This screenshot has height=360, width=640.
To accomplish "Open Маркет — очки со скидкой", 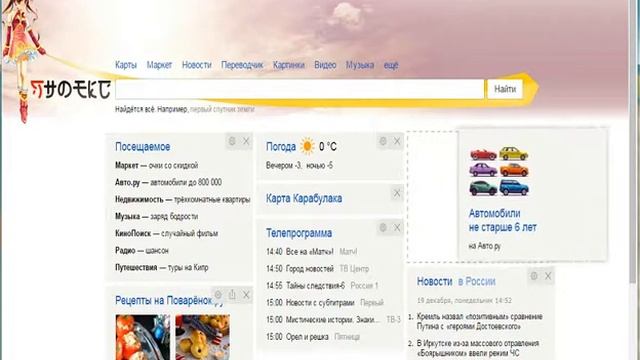I will pos(156,165).
